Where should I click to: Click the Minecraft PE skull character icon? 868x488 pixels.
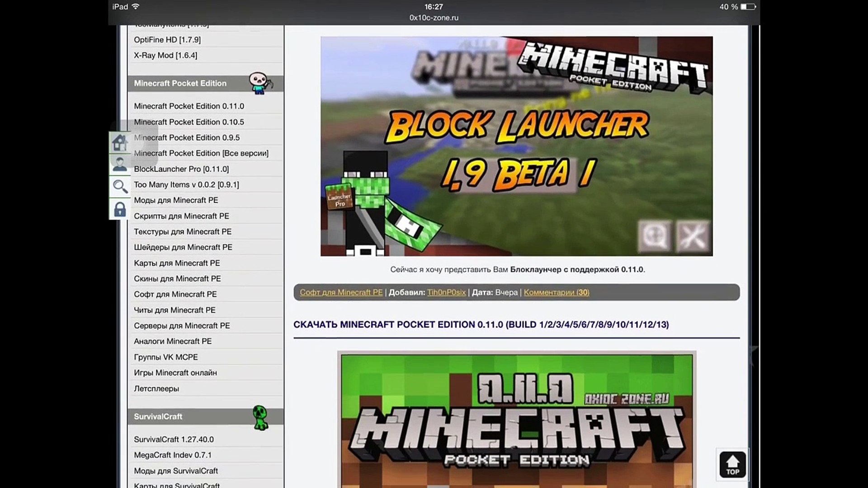pyautogui.click(x=260, y=83)
